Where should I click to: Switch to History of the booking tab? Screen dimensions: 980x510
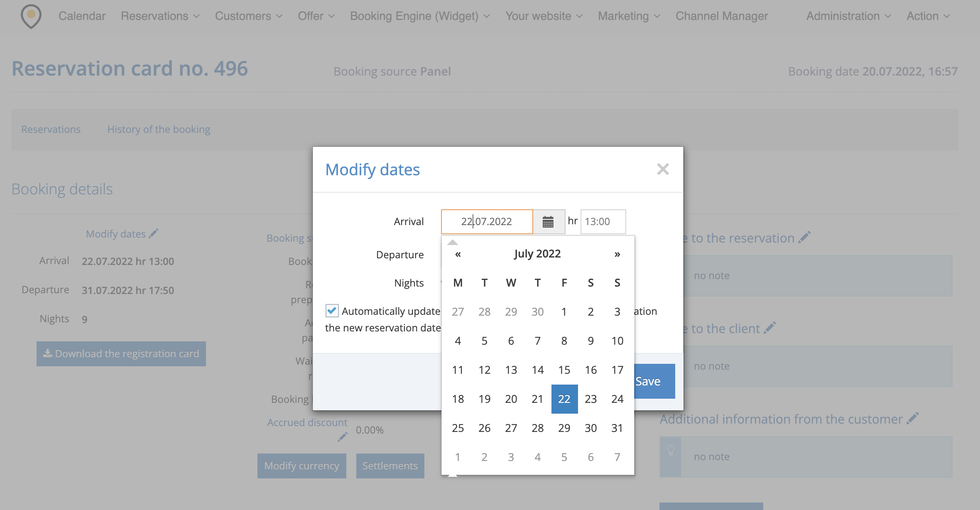pyautogui.click(x=159, y=129)
